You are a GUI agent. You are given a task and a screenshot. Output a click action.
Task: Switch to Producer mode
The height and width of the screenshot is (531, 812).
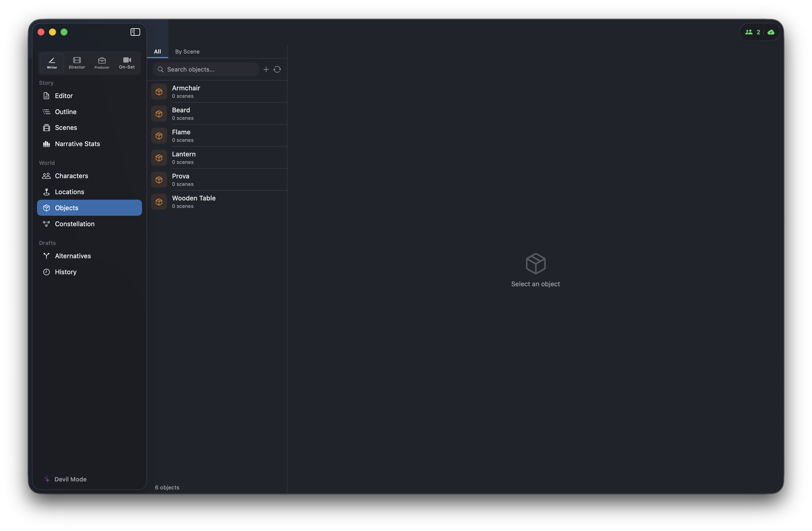pyautogui.click(x=102, y=63)
